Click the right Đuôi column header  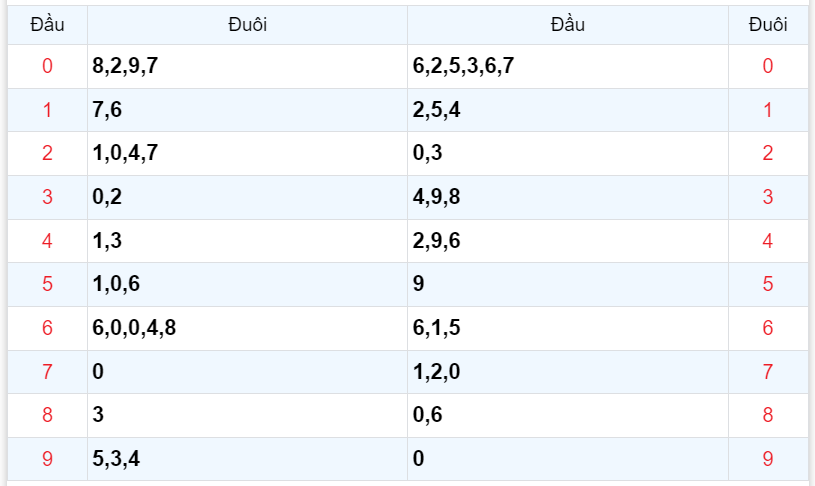coord(767,24)
